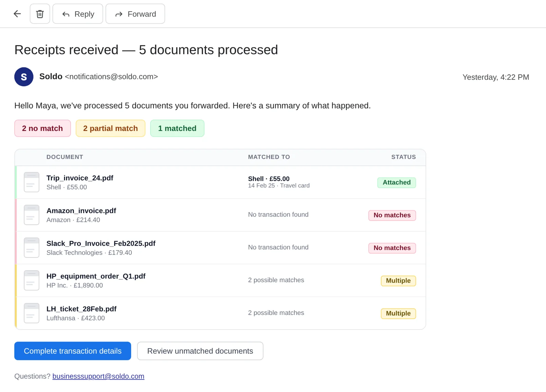Screen dimensions: 546x392
Task: Open the Soldo sender avatar
Action: (x=24, y=77)
